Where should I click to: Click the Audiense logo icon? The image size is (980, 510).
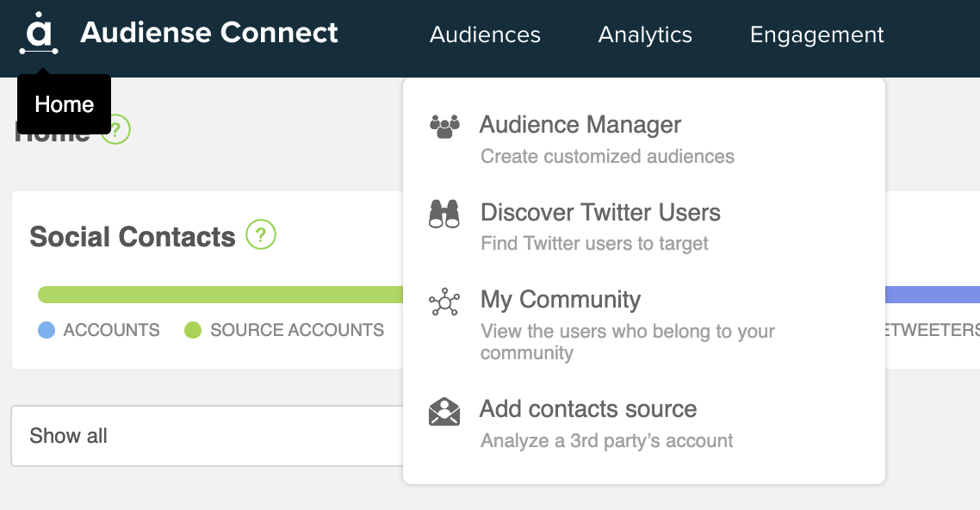[x=39, y=33]
